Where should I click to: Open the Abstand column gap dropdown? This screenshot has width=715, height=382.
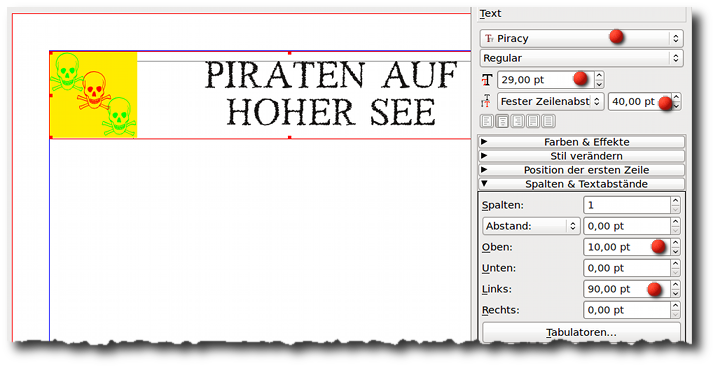click(x=531, y=226)
